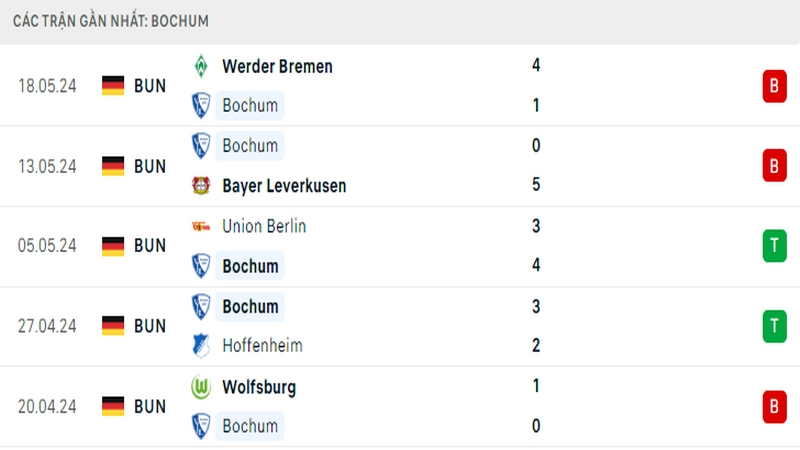Open Bayer Leverkusen team name
This screenshot has height=450, width=800.
pos(284,186)
